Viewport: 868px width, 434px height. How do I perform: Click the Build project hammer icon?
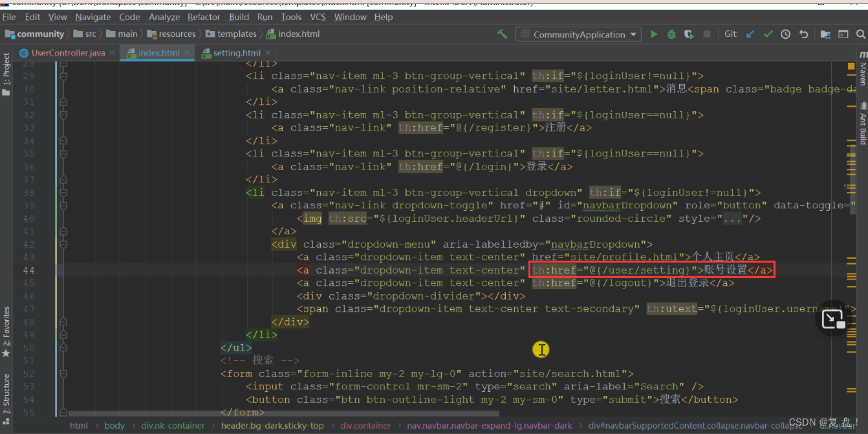coord(502,34)
